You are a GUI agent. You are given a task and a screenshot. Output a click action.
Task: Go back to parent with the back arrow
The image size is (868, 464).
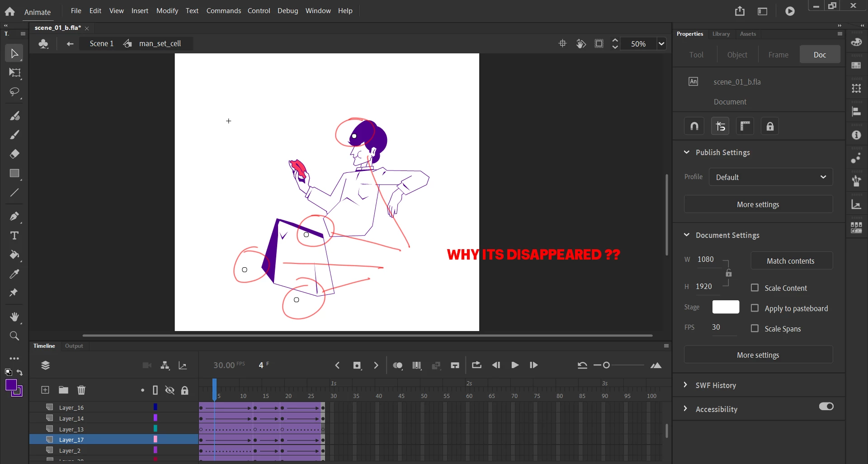tap(70, 43)
